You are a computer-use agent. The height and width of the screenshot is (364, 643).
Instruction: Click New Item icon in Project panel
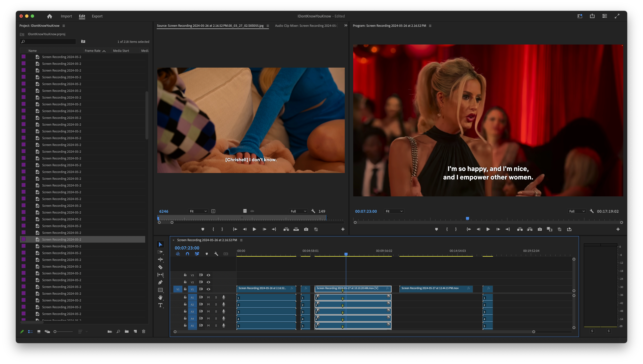[x=135, y=331]
